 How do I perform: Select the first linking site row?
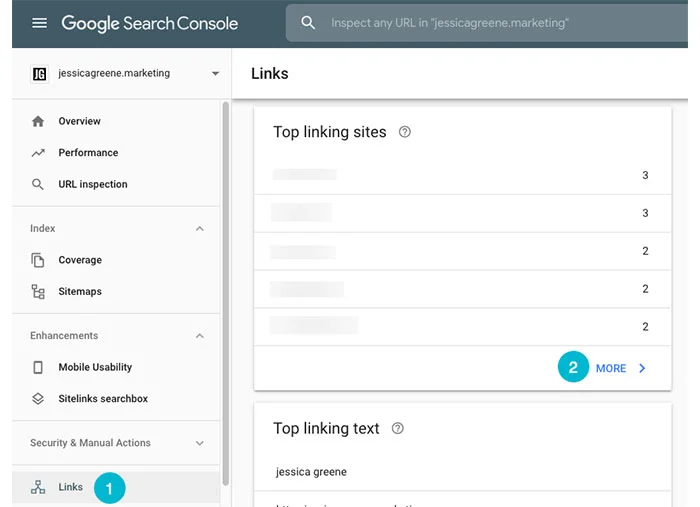click(x=462, y=175)
